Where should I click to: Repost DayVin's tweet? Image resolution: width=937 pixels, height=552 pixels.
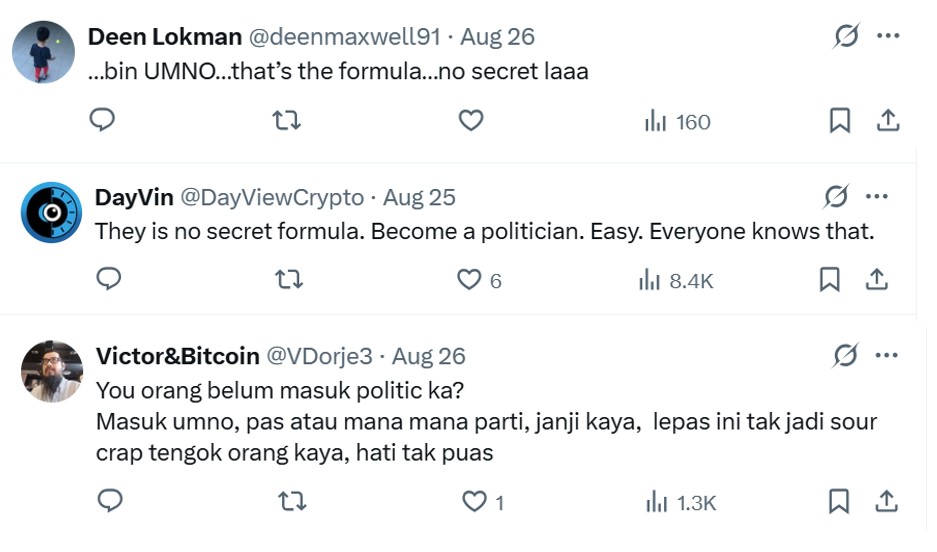[x=288, y=280]
